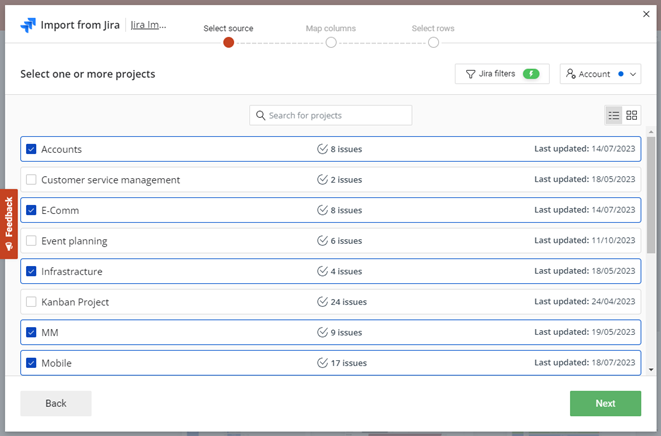Click 'Last updated: 18/07/2023' text
Image resolution: width=661 pixels, height=436 pixels.
coord(585,363)
